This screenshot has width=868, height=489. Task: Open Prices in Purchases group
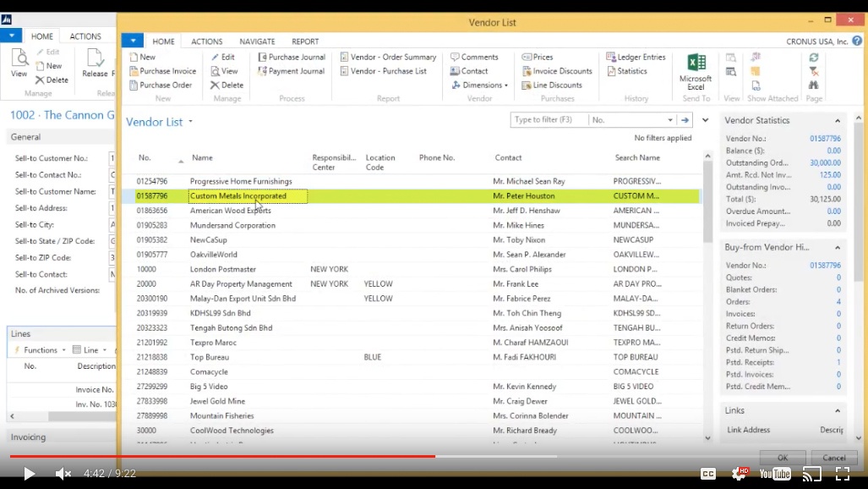point(538,57)
